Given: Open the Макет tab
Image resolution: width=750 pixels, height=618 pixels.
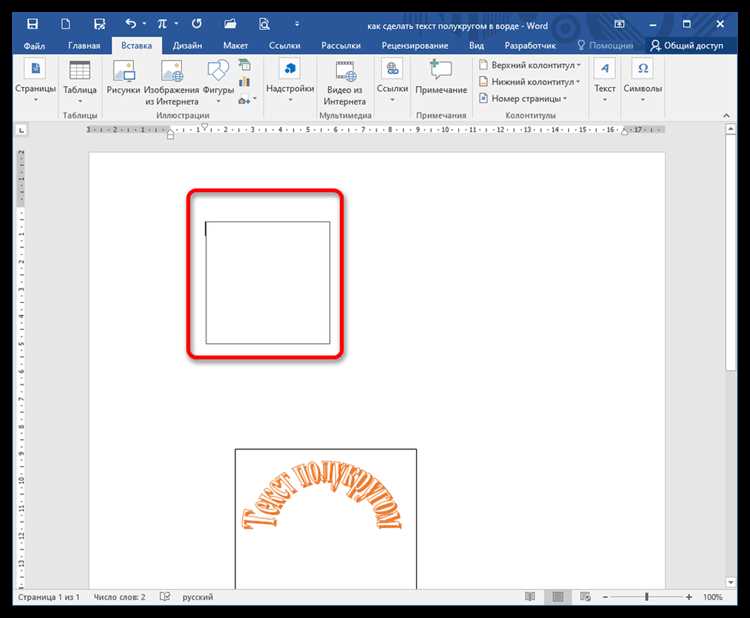Looking at the screenshot, I should tap(235, 46).
